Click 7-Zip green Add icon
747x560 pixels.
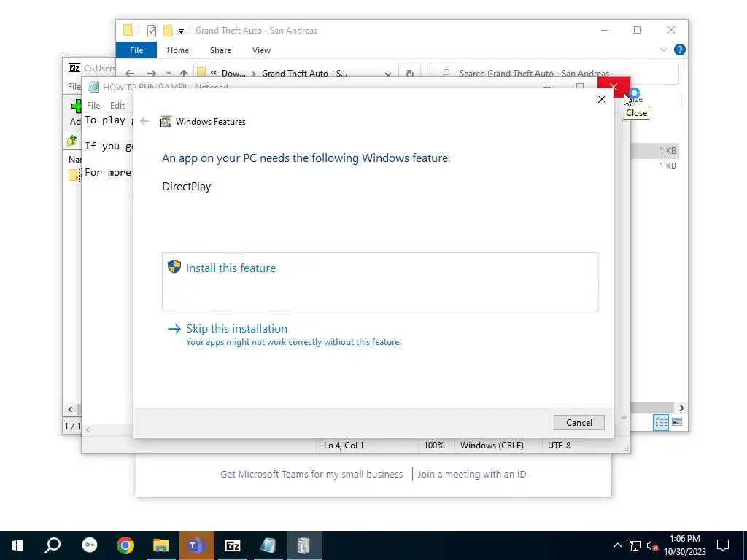76,106
